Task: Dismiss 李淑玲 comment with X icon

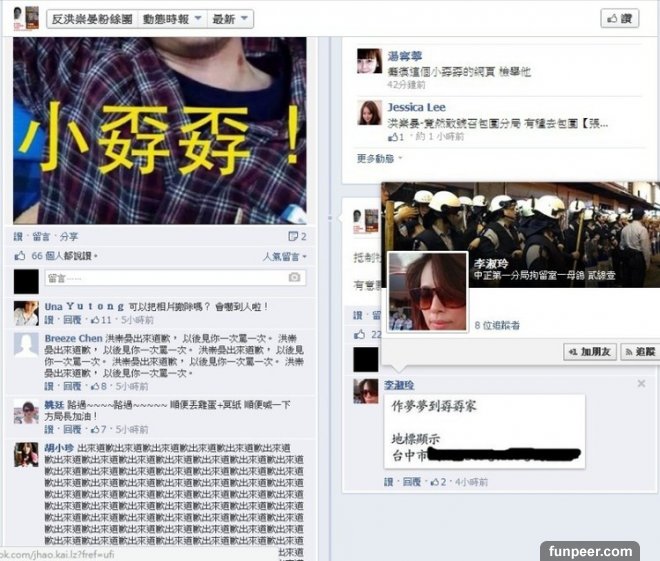Action: point(641,383)
